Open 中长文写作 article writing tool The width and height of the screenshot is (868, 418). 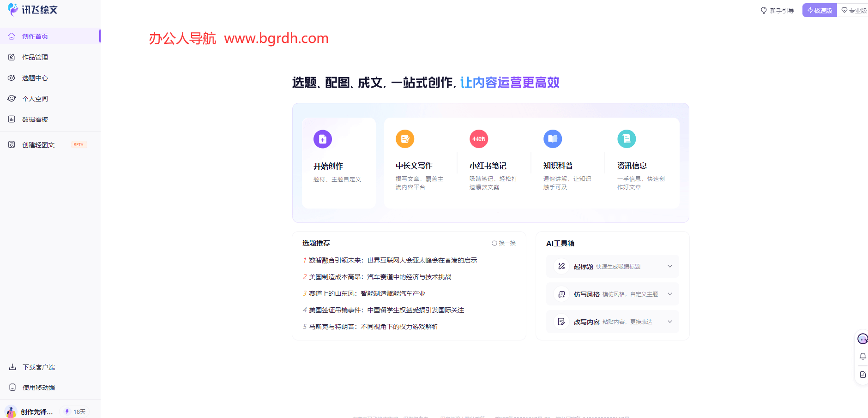(405, 139)
